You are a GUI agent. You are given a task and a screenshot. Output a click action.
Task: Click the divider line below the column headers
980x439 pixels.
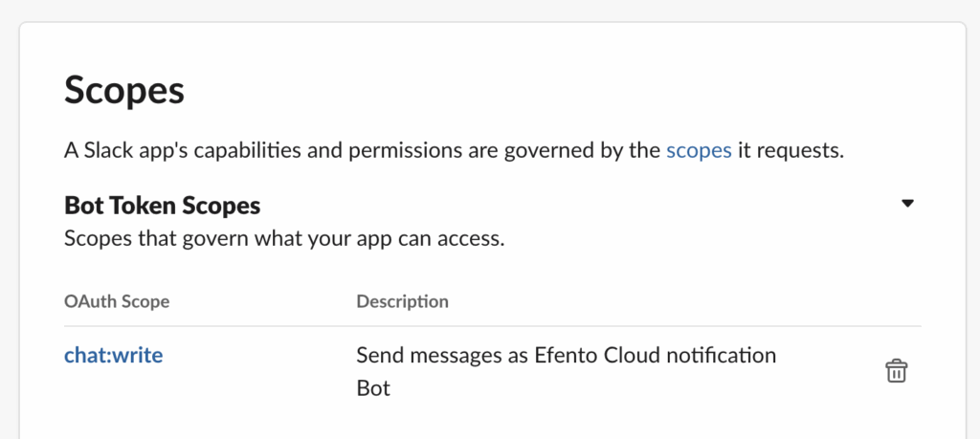coord(492,326)
